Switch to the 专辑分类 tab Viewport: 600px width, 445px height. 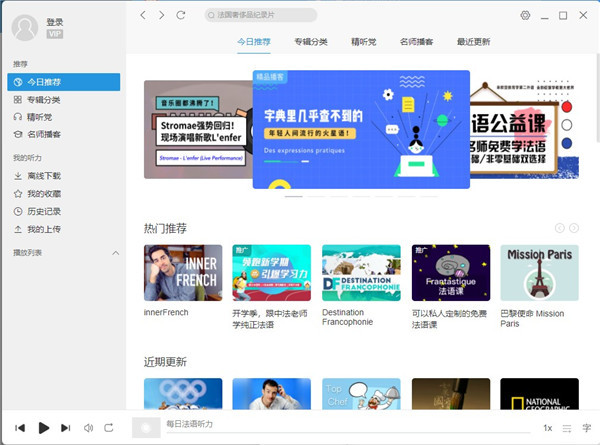(x=311, y=42)
